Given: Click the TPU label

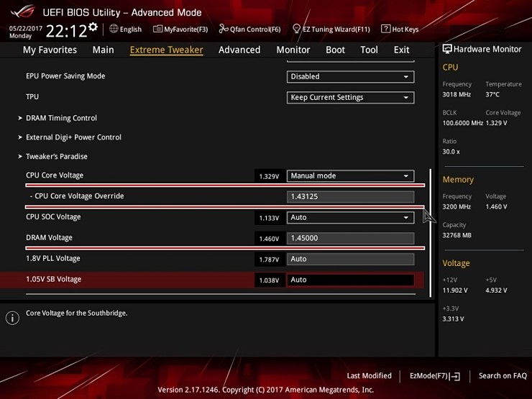Looking at the screenshot, I should (32, 97).
